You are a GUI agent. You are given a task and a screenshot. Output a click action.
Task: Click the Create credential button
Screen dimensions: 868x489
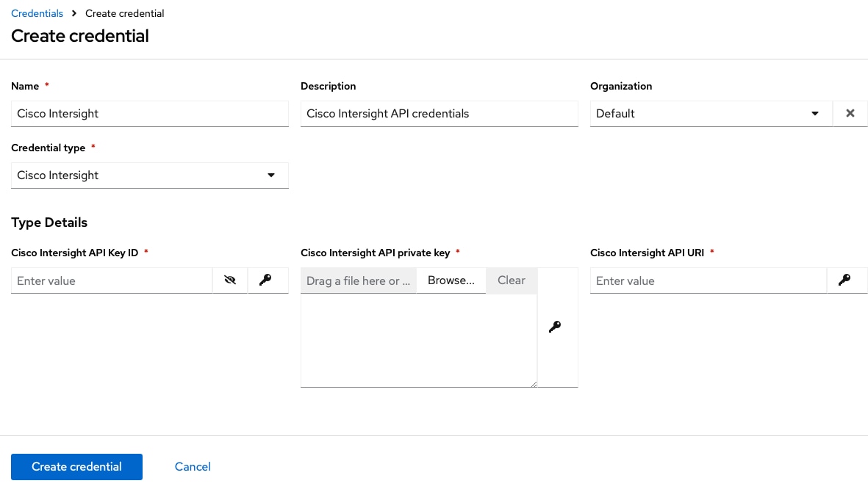pyautogui.click(x=76, y=467)
